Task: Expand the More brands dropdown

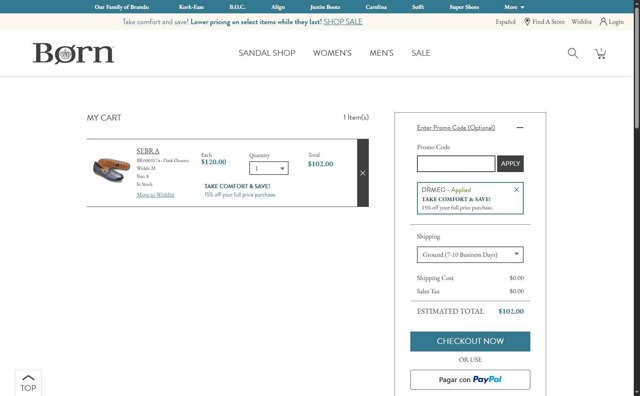Action: (514, 7)
